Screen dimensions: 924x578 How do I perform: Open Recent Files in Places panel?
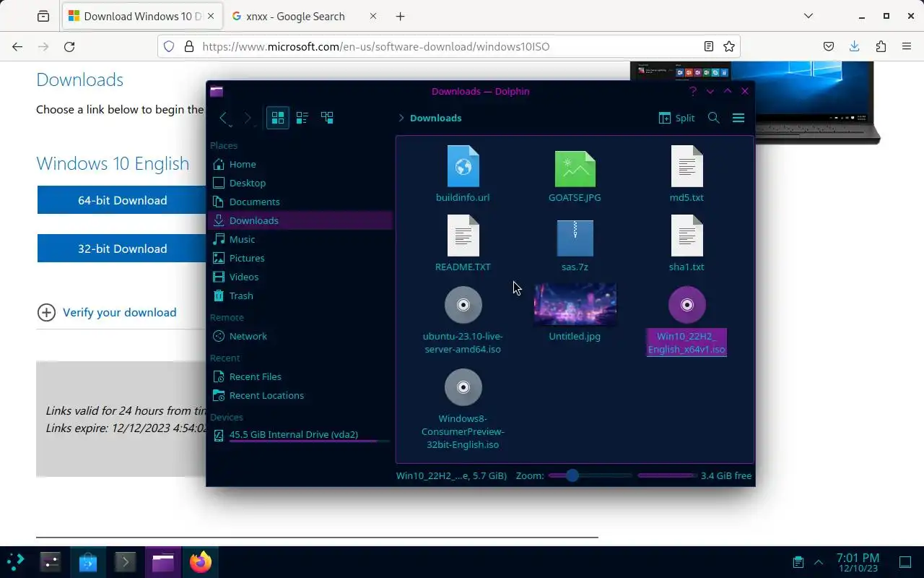coord(300,376)
